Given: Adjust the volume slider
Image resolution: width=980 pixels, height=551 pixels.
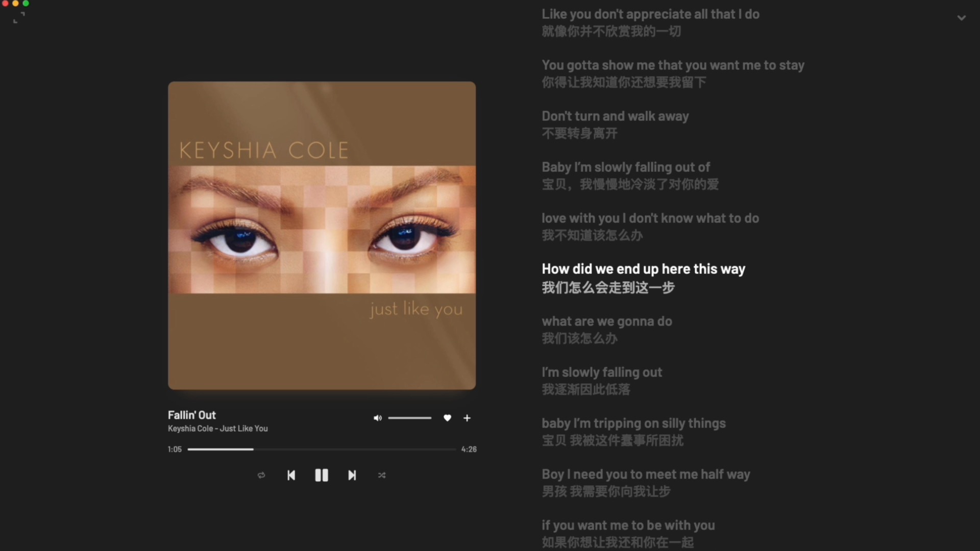Looking at the screenshot, I should (x=409, y=418).
